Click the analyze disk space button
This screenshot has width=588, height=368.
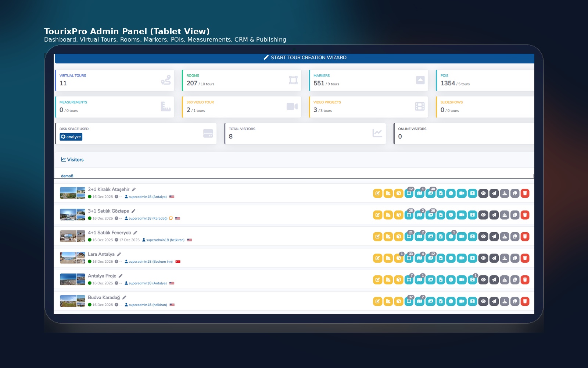tap(71, 137)
